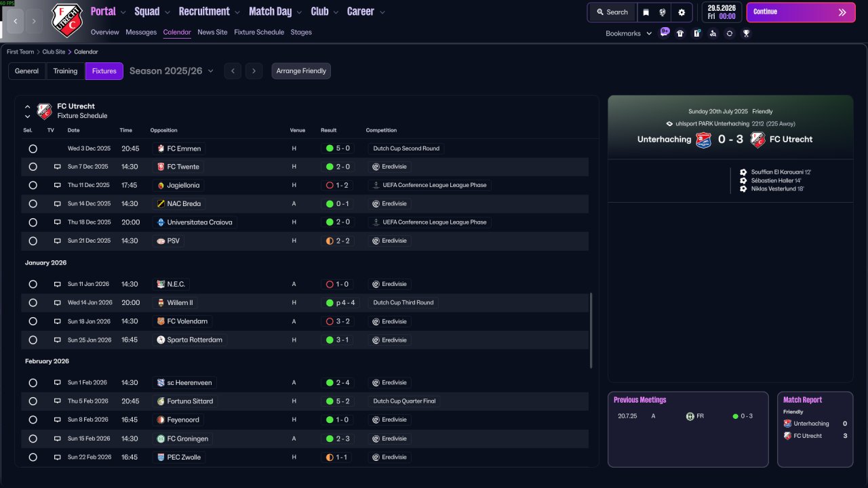Select the N.E.C. fixture radio button
868x488 pixels.
33,285
